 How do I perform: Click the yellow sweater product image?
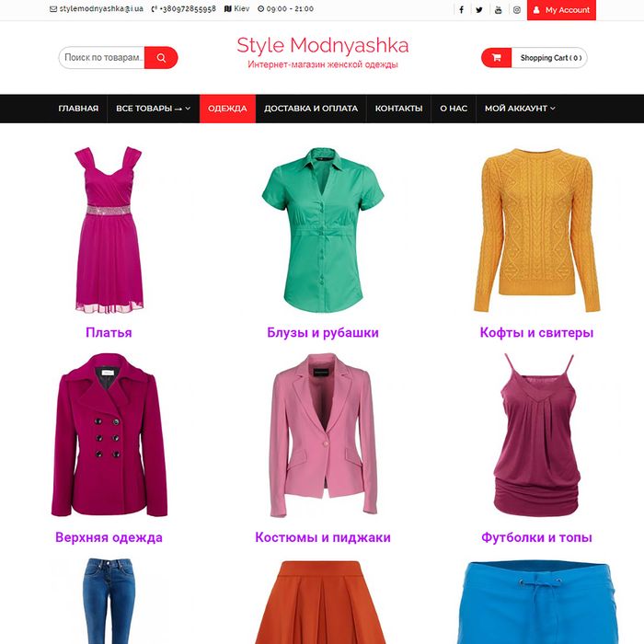pos(536,230)
